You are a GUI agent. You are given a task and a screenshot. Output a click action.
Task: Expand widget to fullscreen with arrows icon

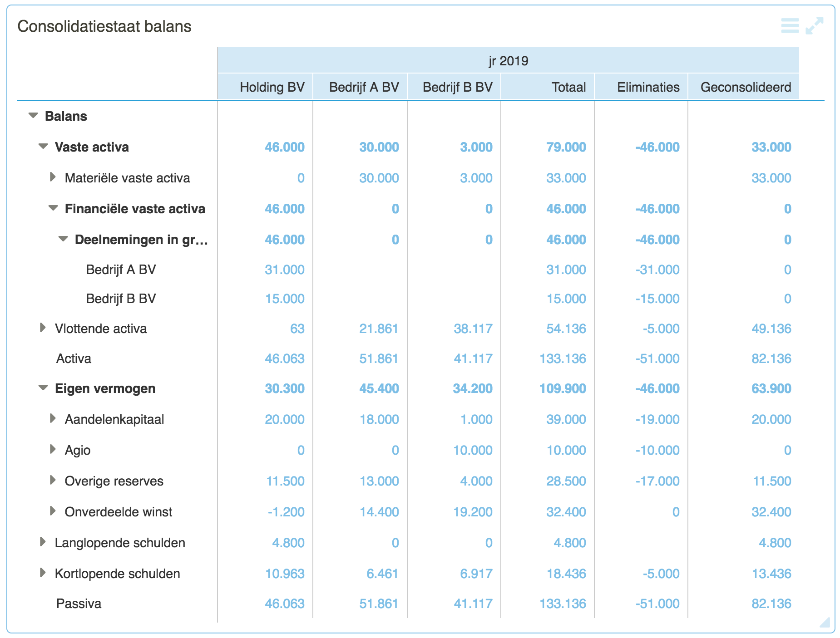pos(815,25)
